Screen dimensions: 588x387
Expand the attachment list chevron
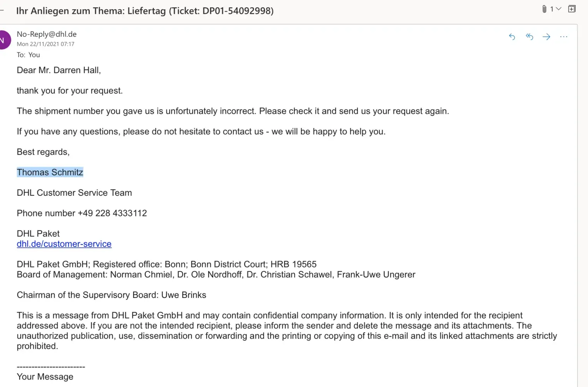(x=558, y=9)
